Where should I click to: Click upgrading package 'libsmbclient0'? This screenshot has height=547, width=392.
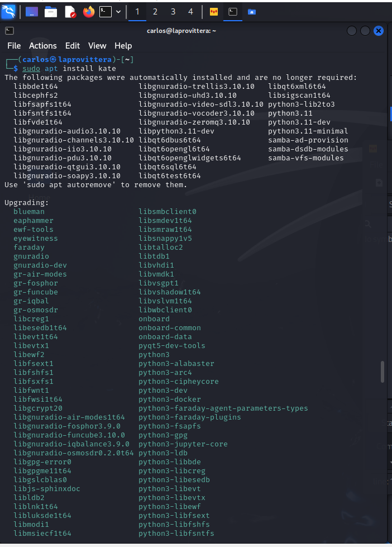point(168,211)
